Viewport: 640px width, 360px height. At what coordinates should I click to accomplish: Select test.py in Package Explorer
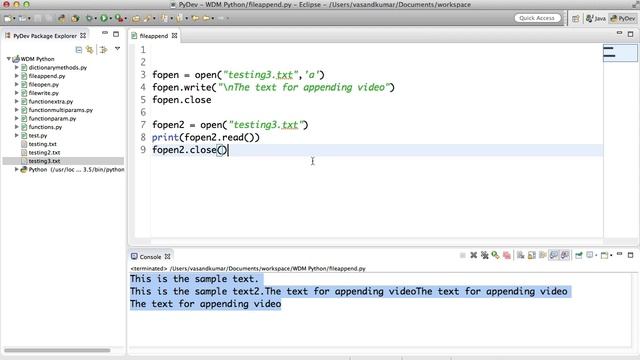click(x=38, y=136)
